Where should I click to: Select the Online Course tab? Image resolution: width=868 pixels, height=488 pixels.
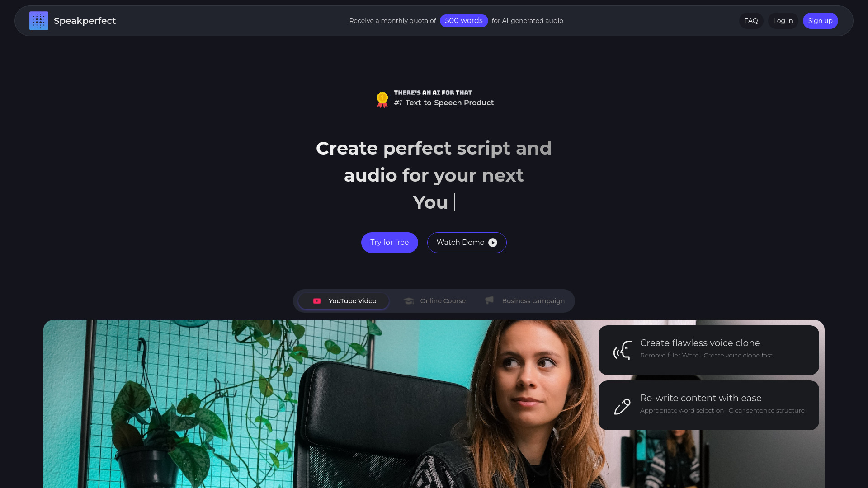(434, 300)
